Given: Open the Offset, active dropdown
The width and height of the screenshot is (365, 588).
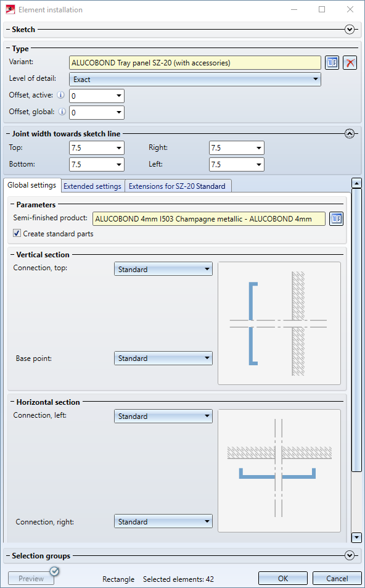Looking at the screenshot, I should tap(97, 96).
